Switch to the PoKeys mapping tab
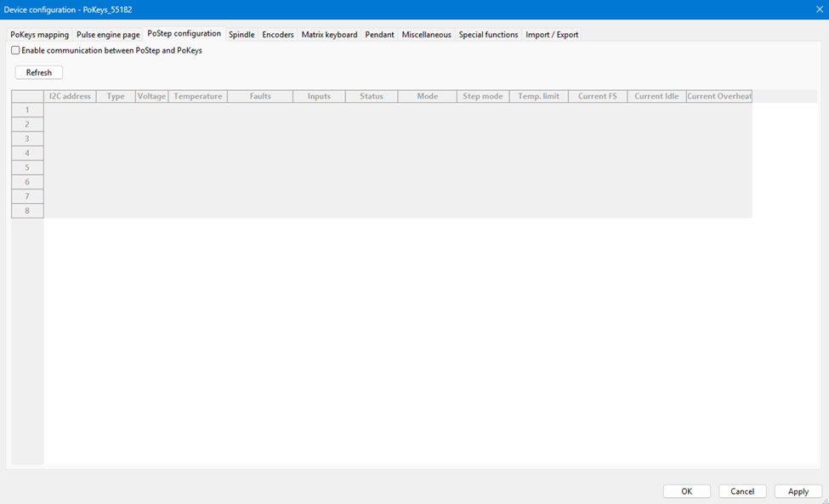829x504 pixels. coord(39,35)
